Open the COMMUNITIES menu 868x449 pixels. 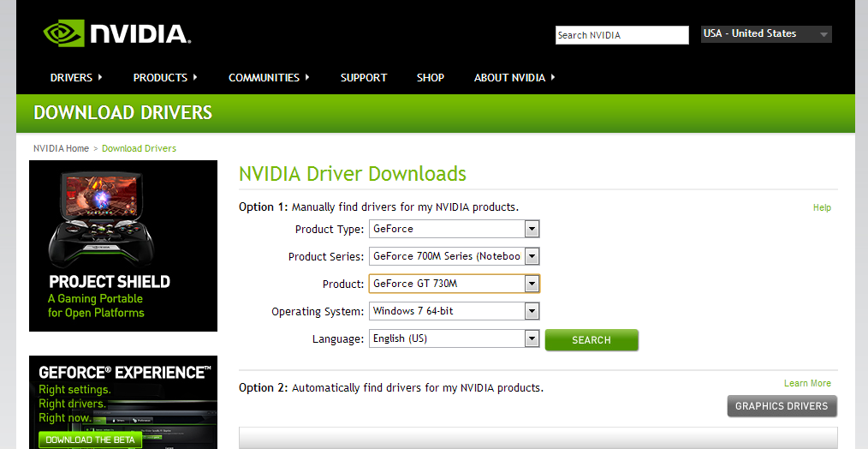[x=269, y=78]
